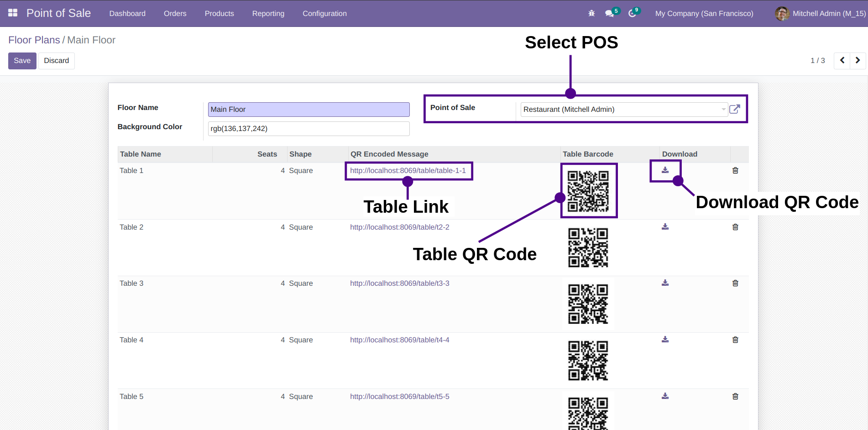Image resolution: width=868 pixels, height=430 pixels.
Task: Open Point of Sale dropdown
Action: coord(624,109)
